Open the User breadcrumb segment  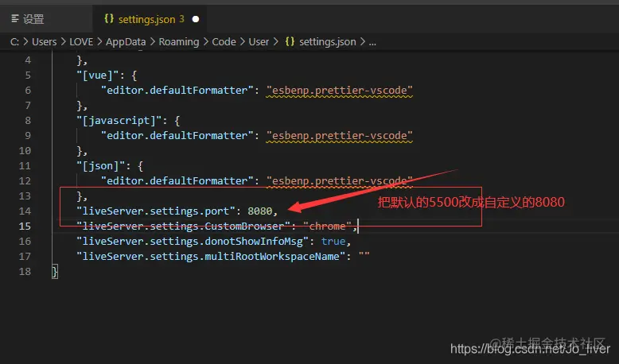point(259,42)
